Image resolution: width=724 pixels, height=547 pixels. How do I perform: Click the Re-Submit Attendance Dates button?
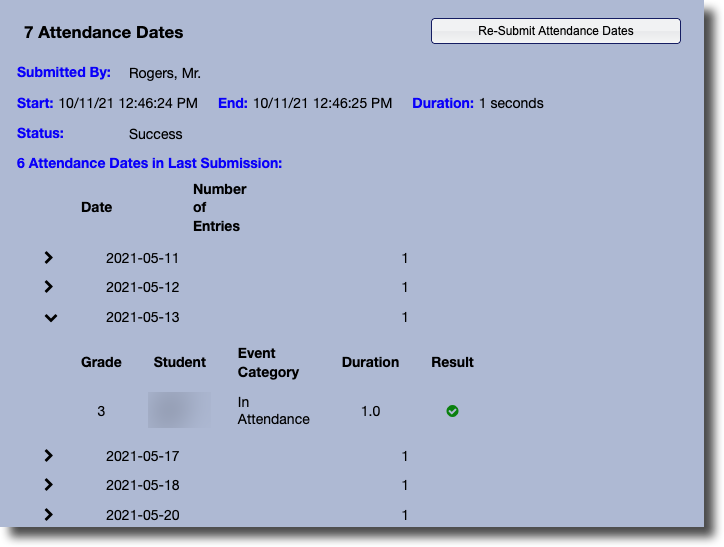click(x=555, y=31)
